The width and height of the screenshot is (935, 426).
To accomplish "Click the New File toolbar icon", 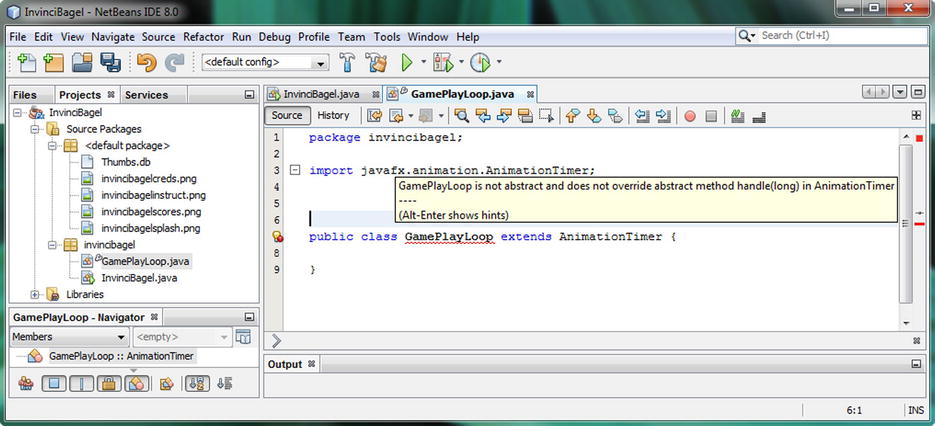I will coord(26,62).
